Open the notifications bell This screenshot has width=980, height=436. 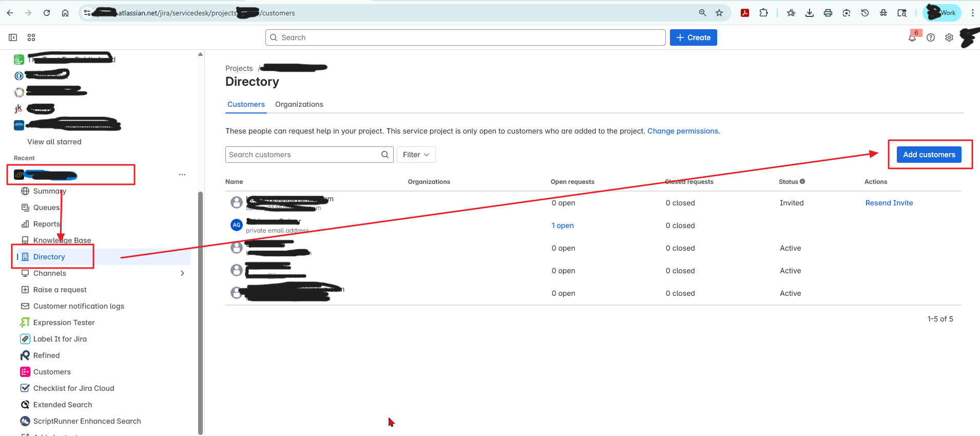912,37
